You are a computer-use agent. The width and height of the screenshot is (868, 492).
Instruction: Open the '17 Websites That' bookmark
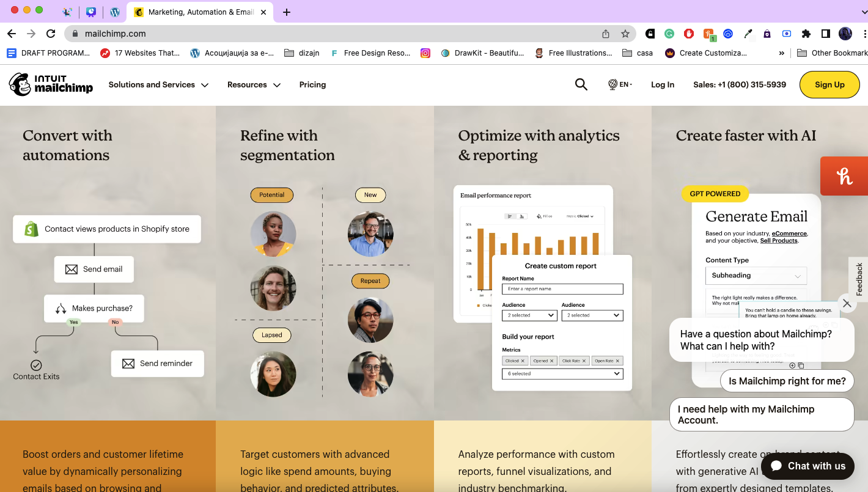coord(140,53)
